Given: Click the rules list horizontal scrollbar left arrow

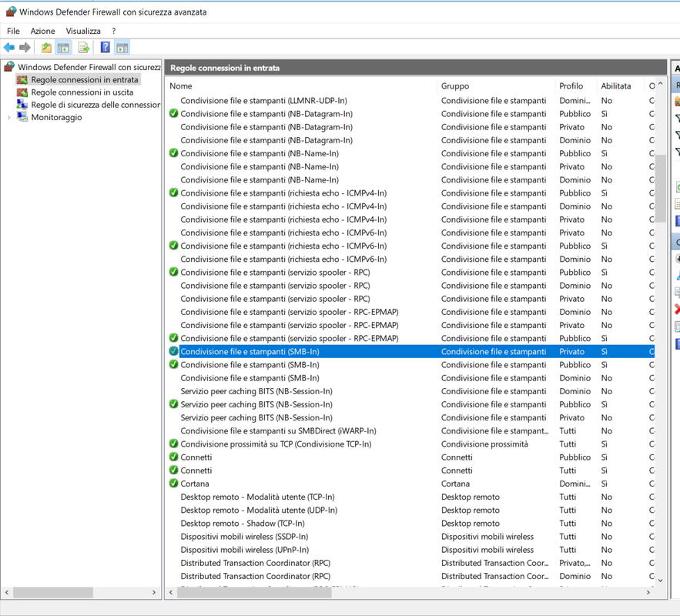Looking at the screenshot, I should [x=171, y=592].
